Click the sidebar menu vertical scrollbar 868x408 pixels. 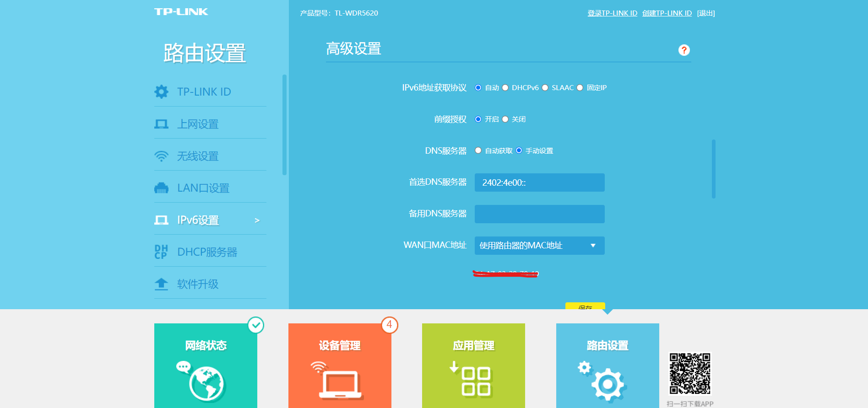point(284,125)
